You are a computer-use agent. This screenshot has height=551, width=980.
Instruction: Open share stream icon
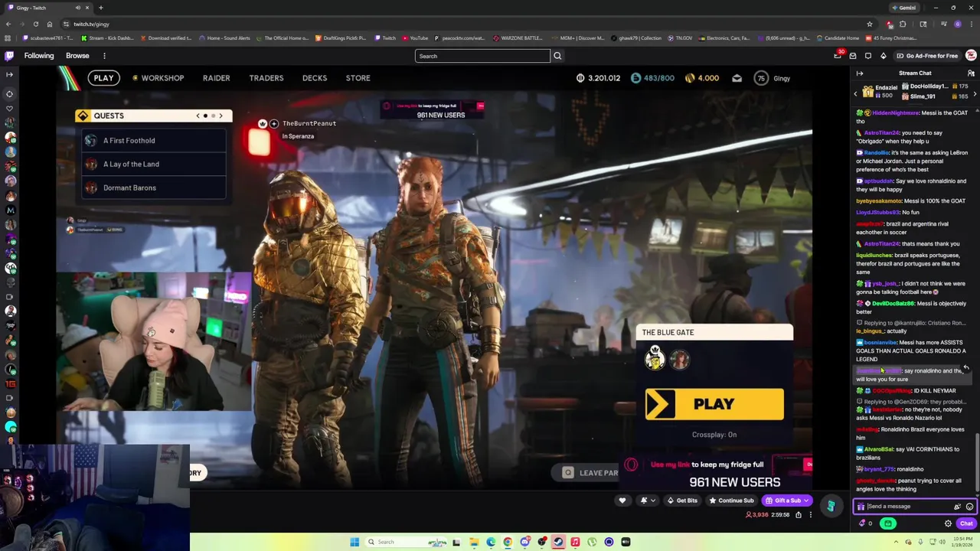(798, 515)
